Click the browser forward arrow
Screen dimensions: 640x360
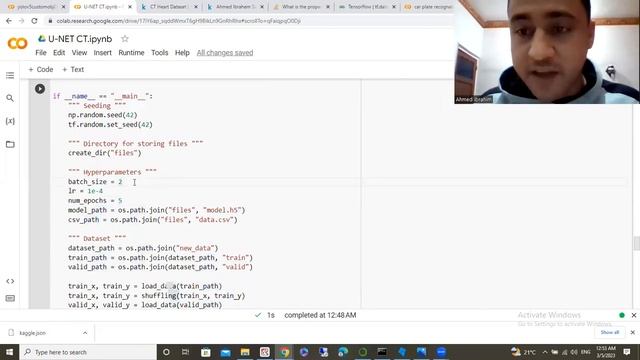21,21
